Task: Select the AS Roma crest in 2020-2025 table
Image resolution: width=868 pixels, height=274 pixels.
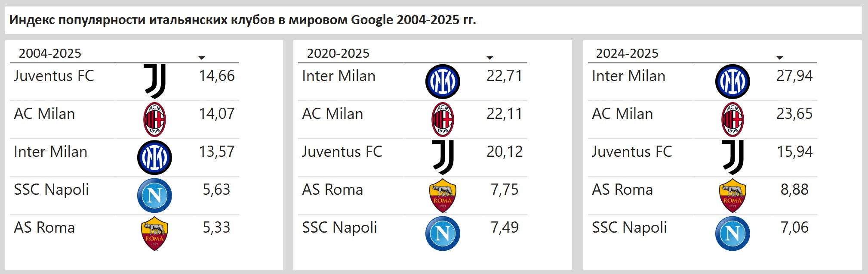Action: coord(443,195)
